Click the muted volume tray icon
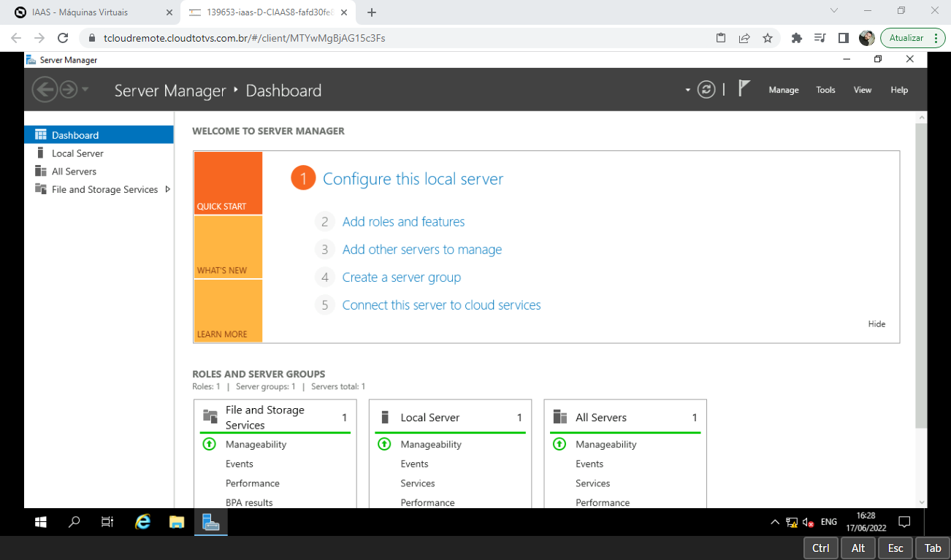Image resolution: width=951 pixels, height=560 pixels. [809, 522]
